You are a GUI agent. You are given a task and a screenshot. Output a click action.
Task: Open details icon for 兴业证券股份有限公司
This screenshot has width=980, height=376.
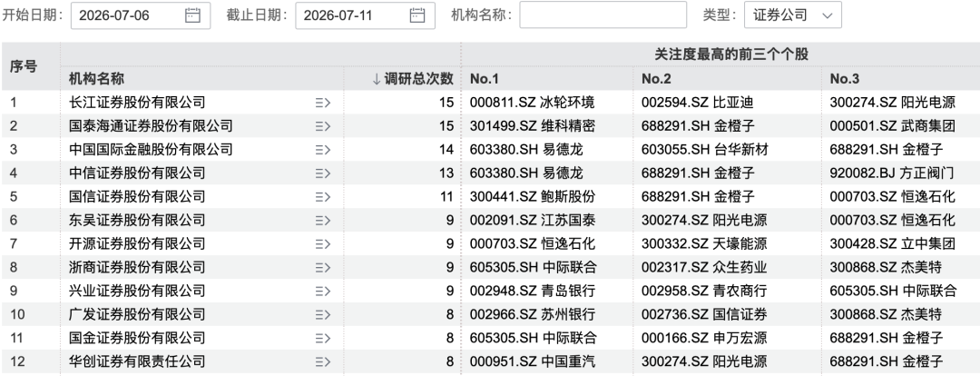(322, 291)
